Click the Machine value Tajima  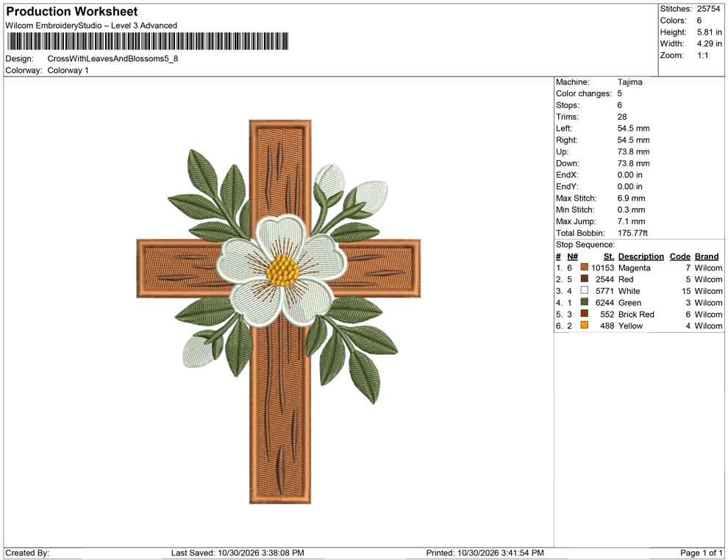coord(630,82)
